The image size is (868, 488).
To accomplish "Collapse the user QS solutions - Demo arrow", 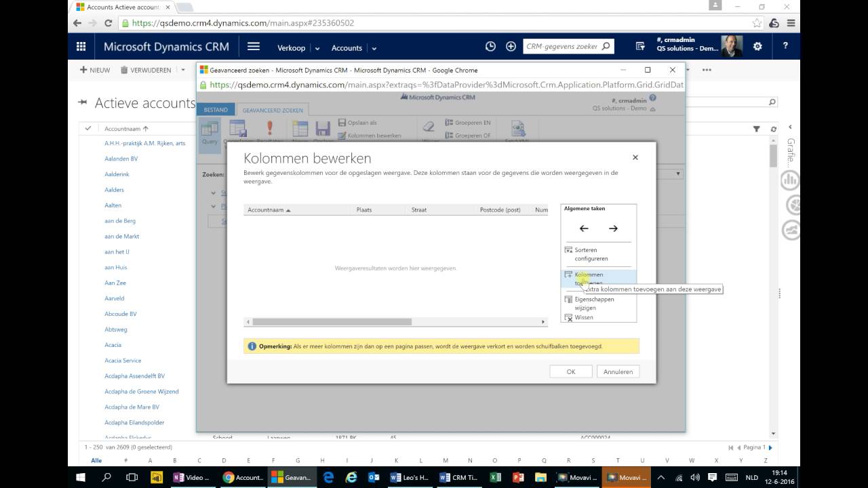I will [x=653, y=108].
